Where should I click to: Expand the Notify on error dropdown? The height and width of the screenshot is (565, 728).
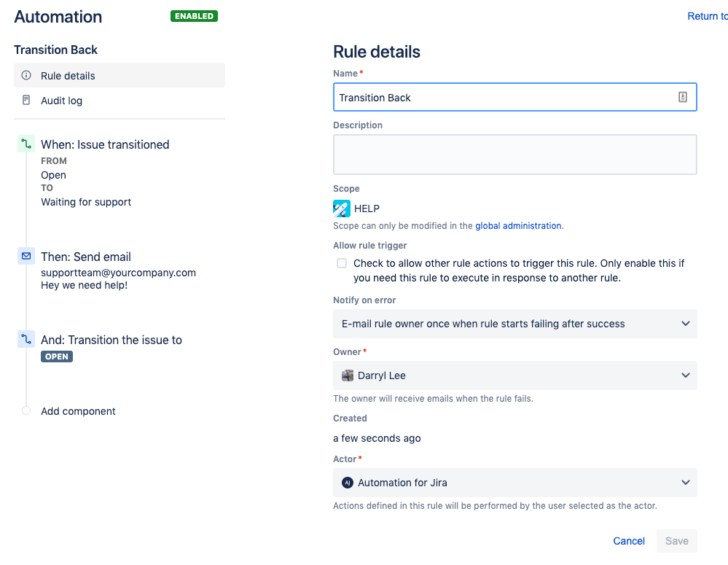click(514, 324)
